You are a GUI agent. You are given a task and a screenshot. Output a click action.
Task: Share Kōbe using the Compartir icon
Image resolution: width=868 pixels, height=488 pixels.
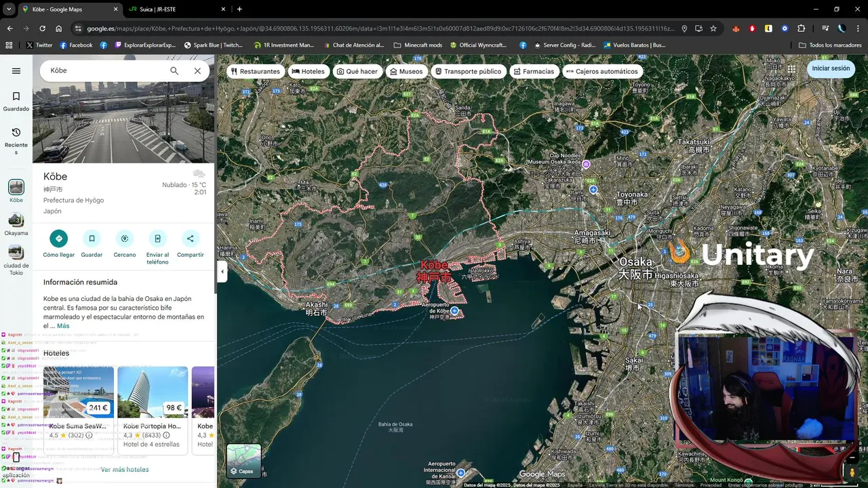[191, 239]
